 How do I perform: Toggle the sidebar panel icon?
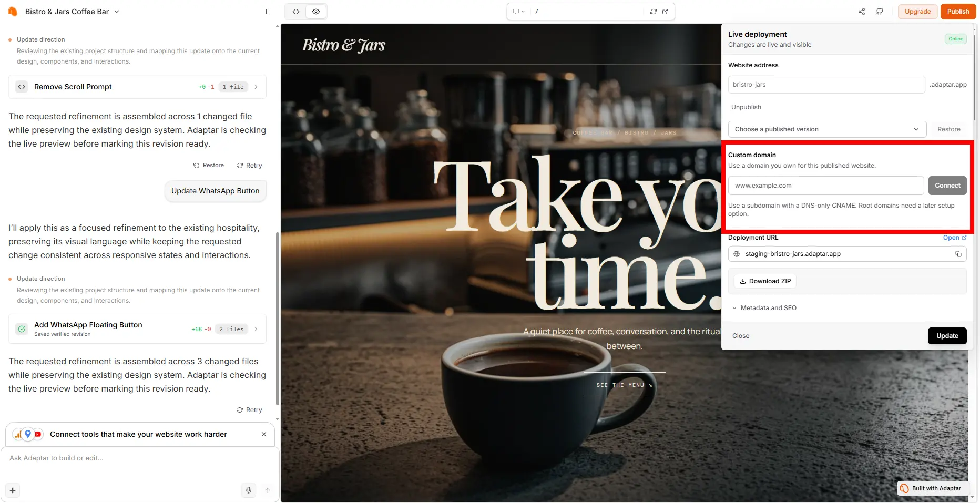coord(269,12)
